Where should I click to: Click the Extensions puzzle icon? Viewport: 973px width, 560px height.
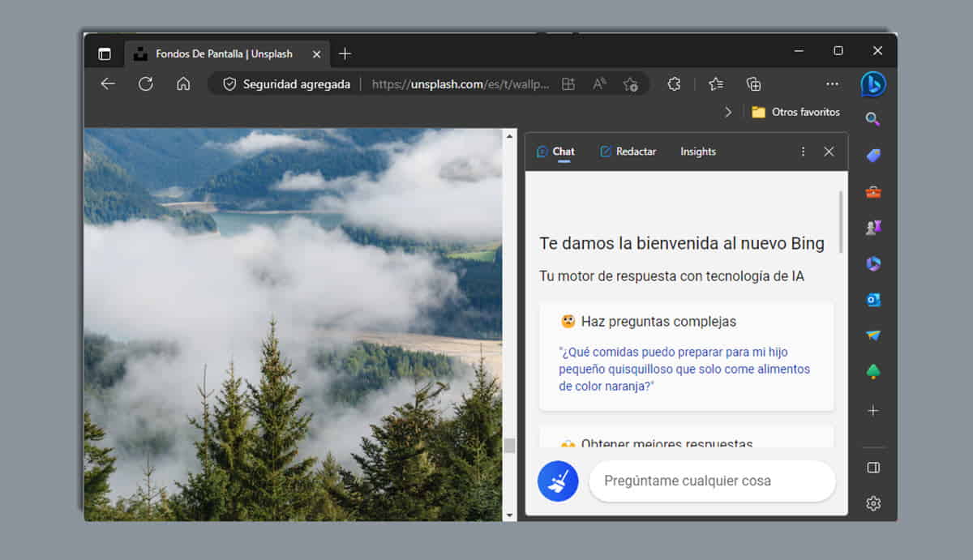pyautogui.click(x=674, y=84)
